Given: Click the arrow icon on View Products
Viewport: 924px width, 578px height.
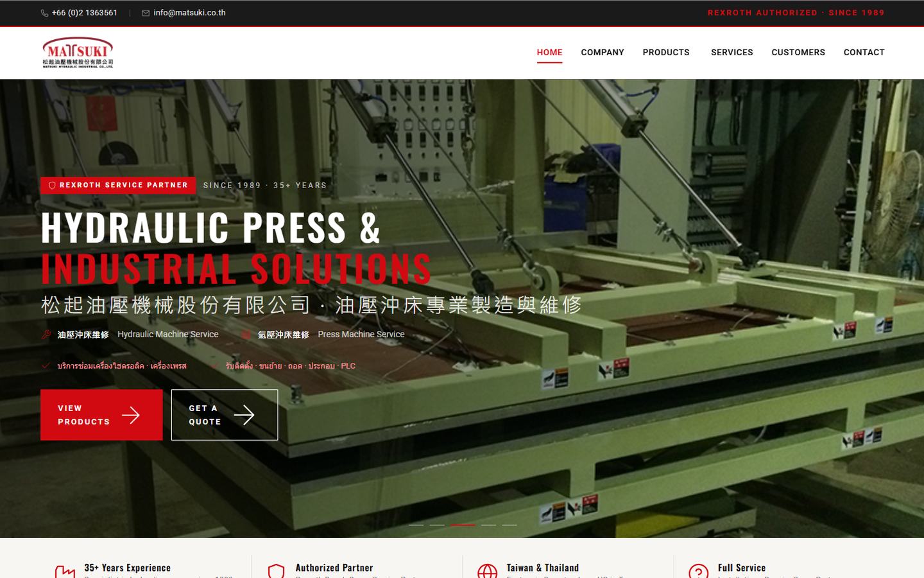Looking at the screenshot, I should [131, 415].
